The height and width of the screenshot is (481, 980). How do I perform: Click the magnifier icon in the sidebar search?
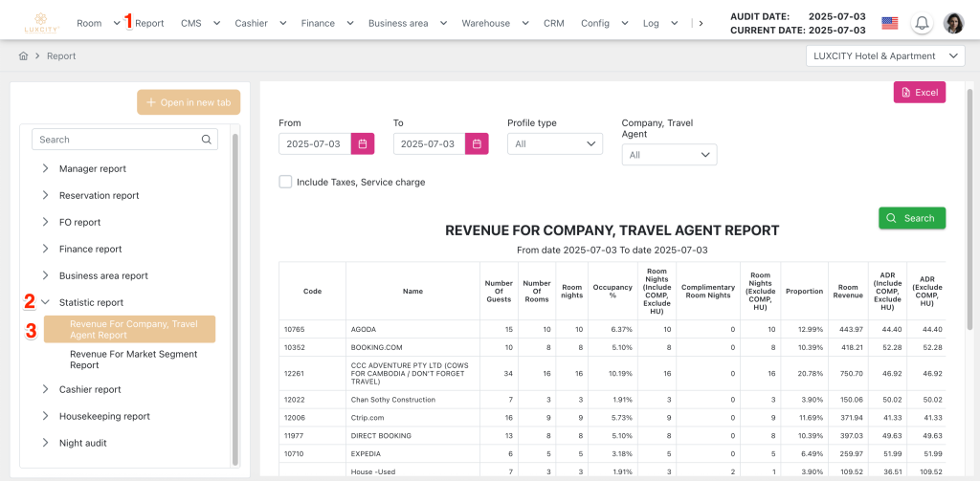207,140
